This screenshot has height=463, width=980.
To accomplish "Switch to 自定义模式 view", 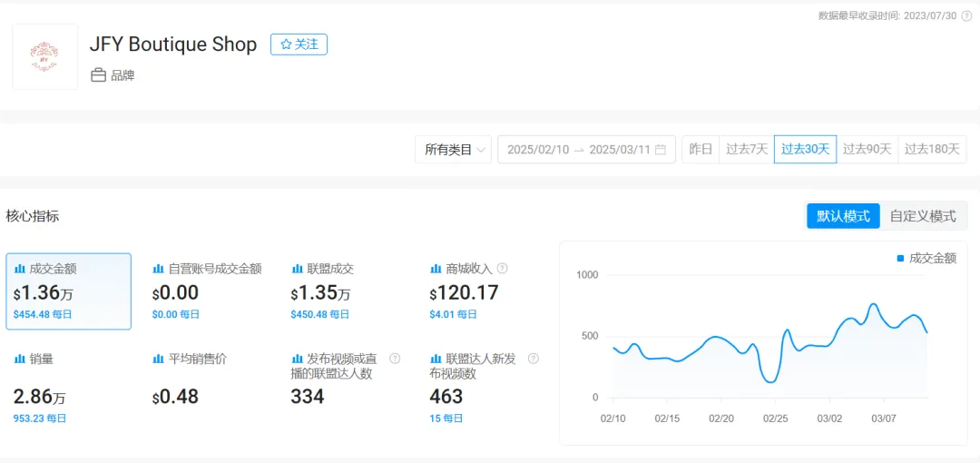I will (x=923, y=216).
